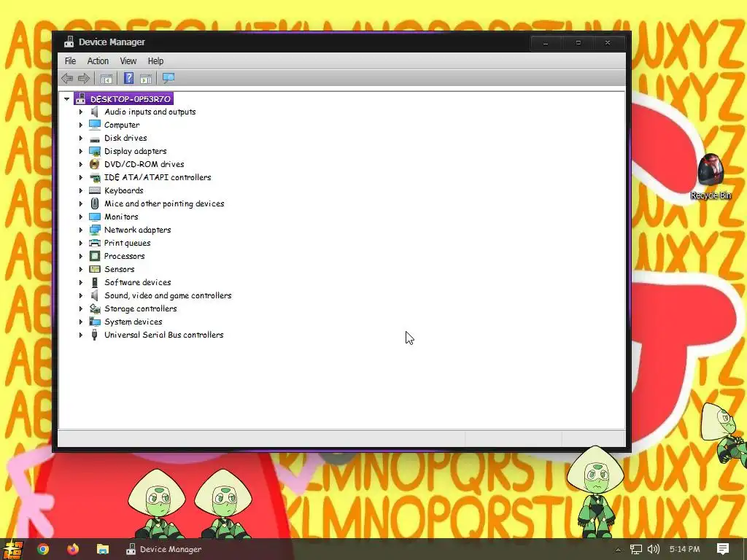The width and height of the screenshot is (747, 560).
Task: Select "IDE ATA/ATAPI controllers" label
Action: point(158,177)
